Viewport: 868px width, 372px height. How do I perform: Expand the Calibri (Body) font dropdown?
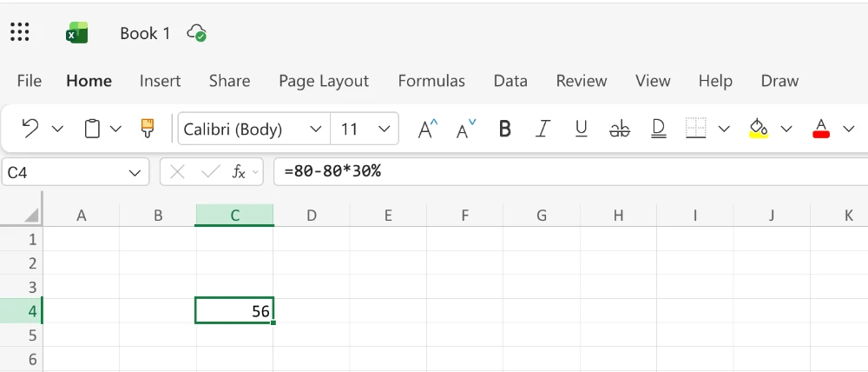pyautogui.click(x=316, y=130)
